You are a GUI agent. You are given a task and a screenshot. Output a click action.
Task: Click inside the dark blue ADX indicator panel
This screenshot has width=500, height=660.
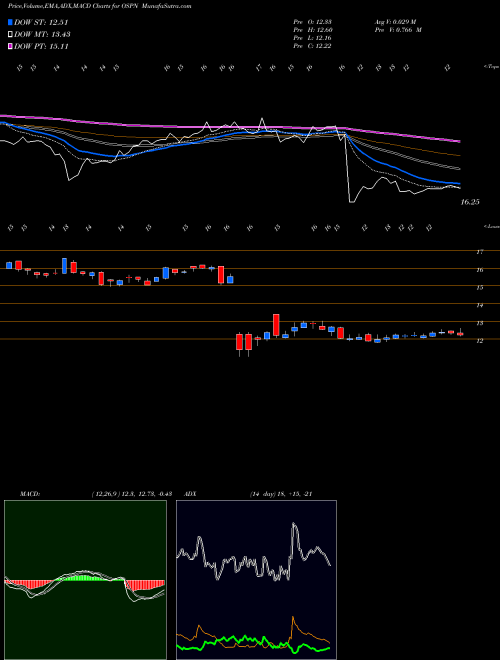(x=256, y=580)
